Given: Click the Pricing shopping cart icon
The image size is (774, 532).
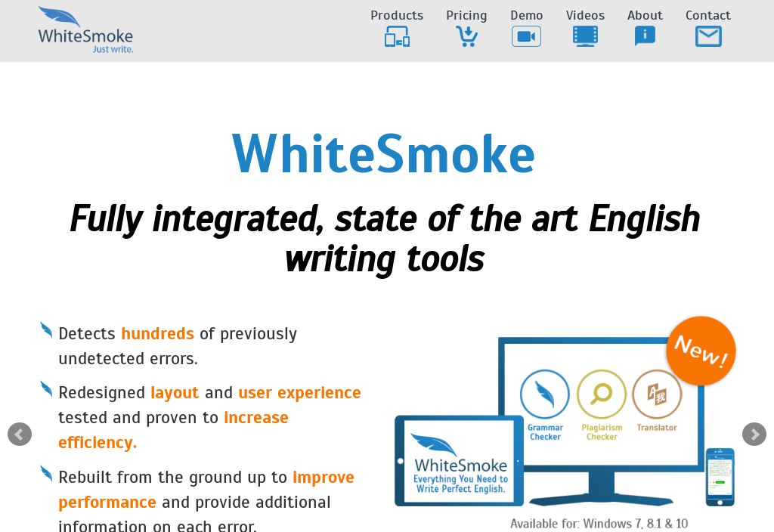Looking at the screenshot, I should point(466,36).
